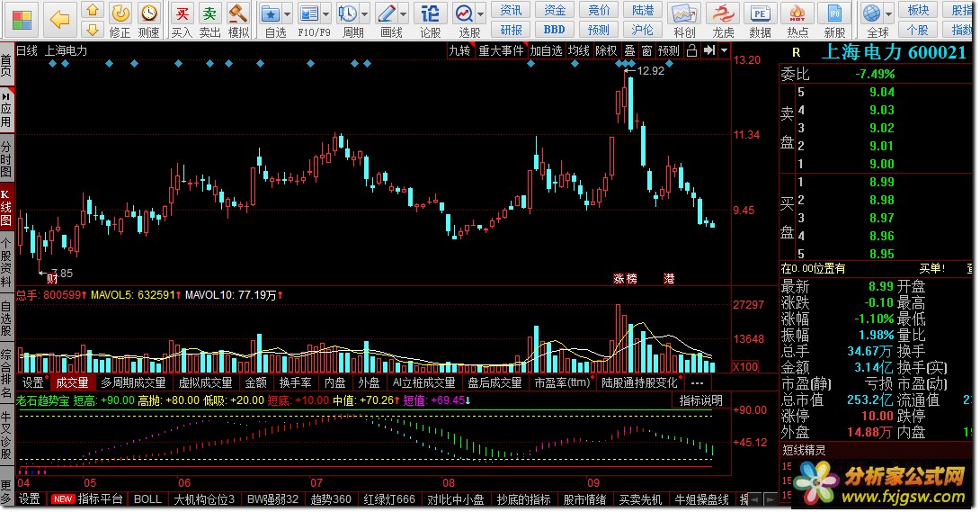Open the 个股资料 sidebar tab
The width and height of the screenshot is (980, 512).
(x=6, y=263)
